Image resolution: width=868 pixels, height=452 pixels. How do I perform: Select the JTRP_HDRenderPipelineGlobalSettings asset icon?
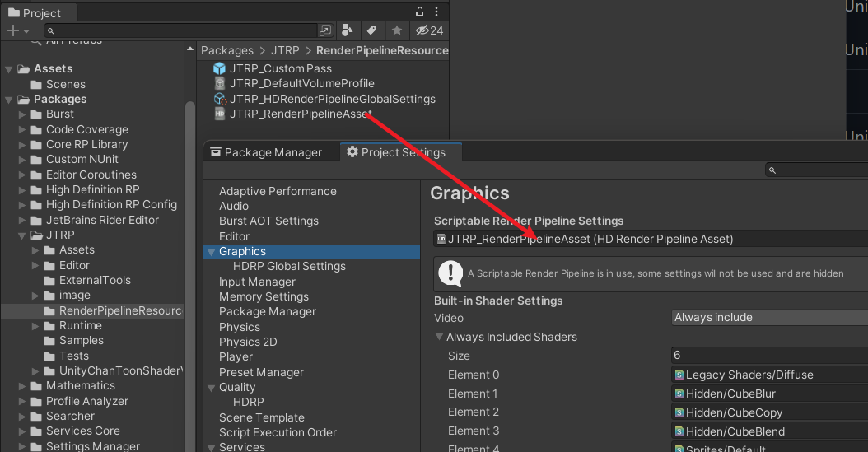(x=220, y=99)
